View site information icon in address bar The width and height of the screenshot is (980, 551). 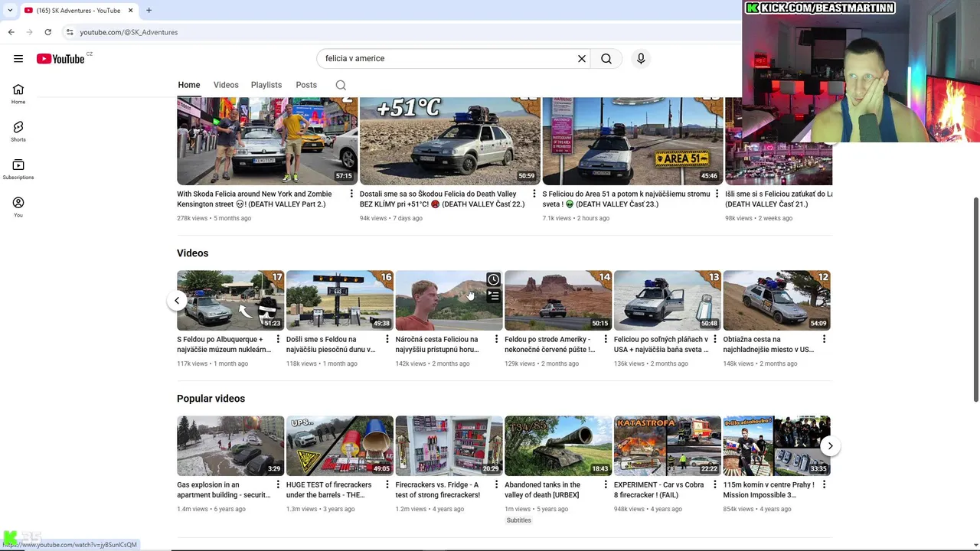point(70,32)
